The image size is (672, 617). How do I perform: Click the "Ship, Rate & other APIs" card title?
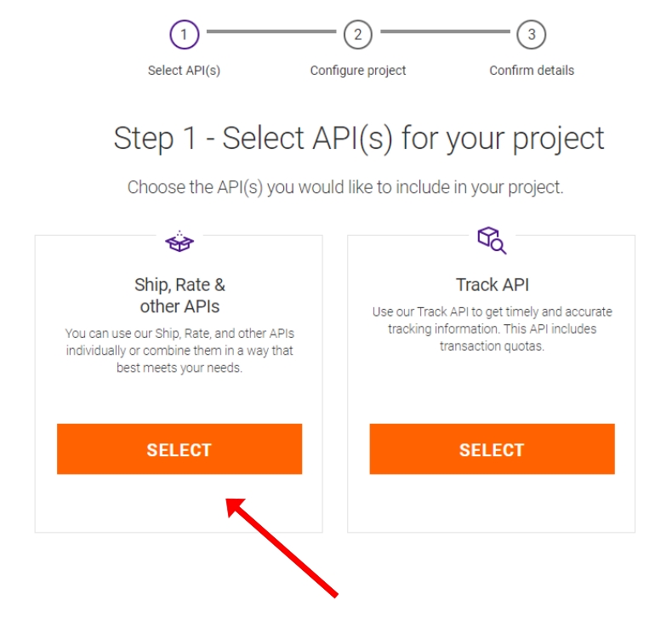click(179, 295)
